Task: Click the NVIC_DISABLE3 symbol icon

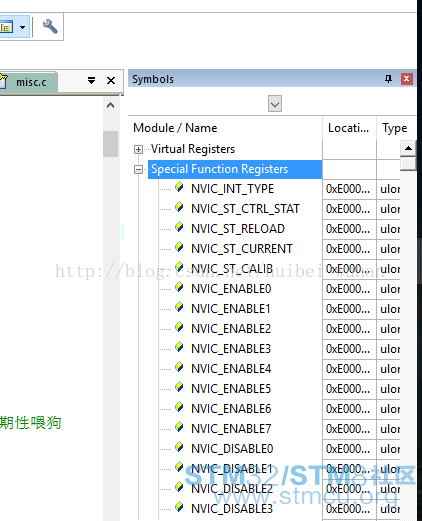Action: (179, 507)
